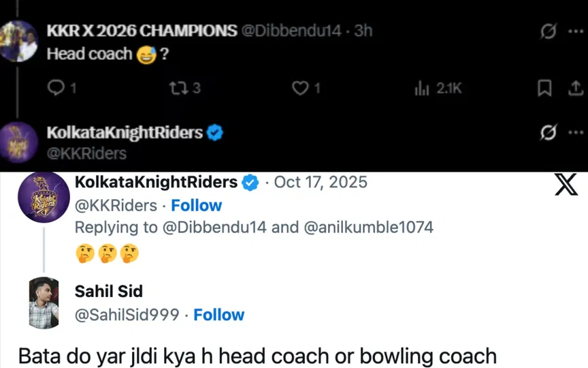This screenshot has width=588, height=368.
Task: Bookmark the Head coach tweet
Action: [x=544, y=88]
